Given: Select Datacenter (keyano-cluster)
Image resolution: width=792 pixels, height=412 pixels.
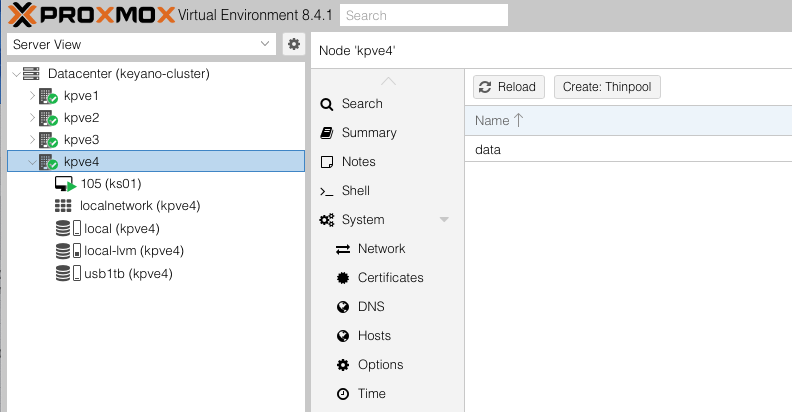Looking at the screenshot, I should pyautogui.click(x=128, y=74).
